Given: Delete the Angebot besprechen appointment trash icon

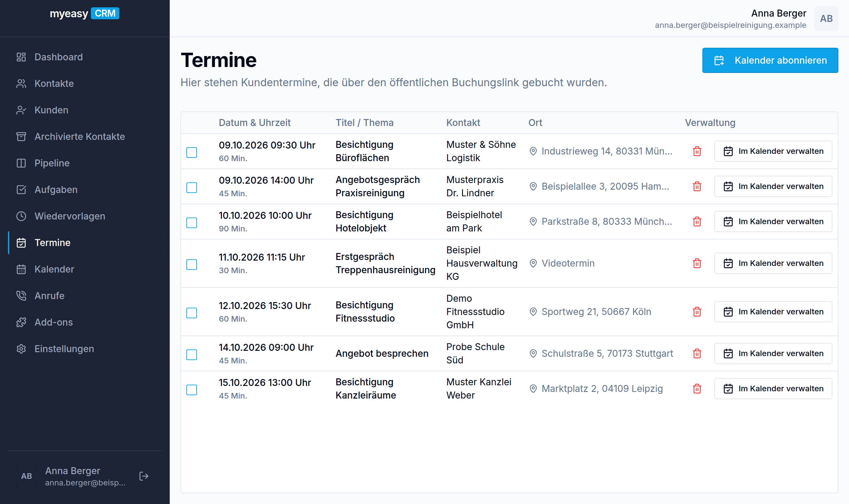Looking at the screenshot, I should click(x=697, y=353).
